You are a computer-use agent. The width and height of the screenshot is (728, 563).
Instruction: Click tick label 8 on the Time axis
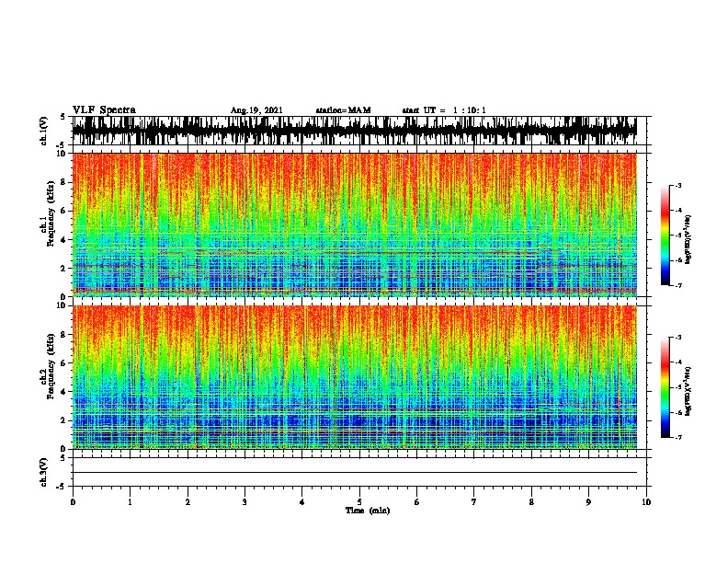point(531,502)
